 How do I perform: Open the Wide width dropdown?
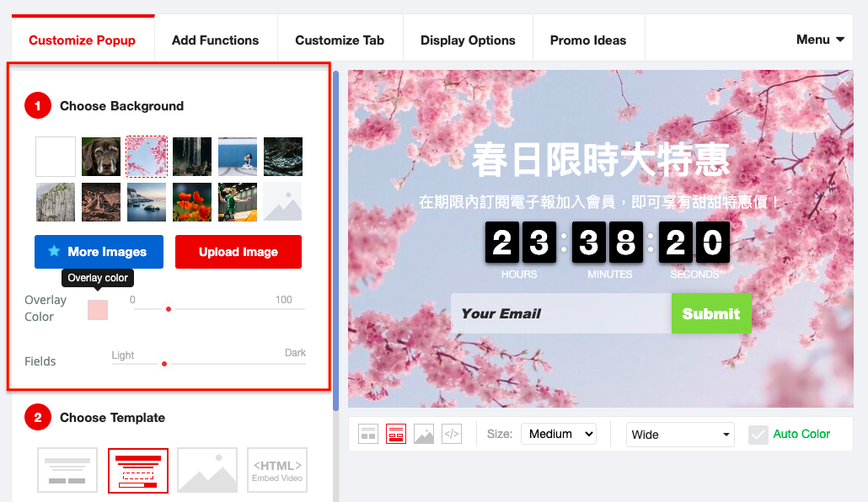[680, 435]
